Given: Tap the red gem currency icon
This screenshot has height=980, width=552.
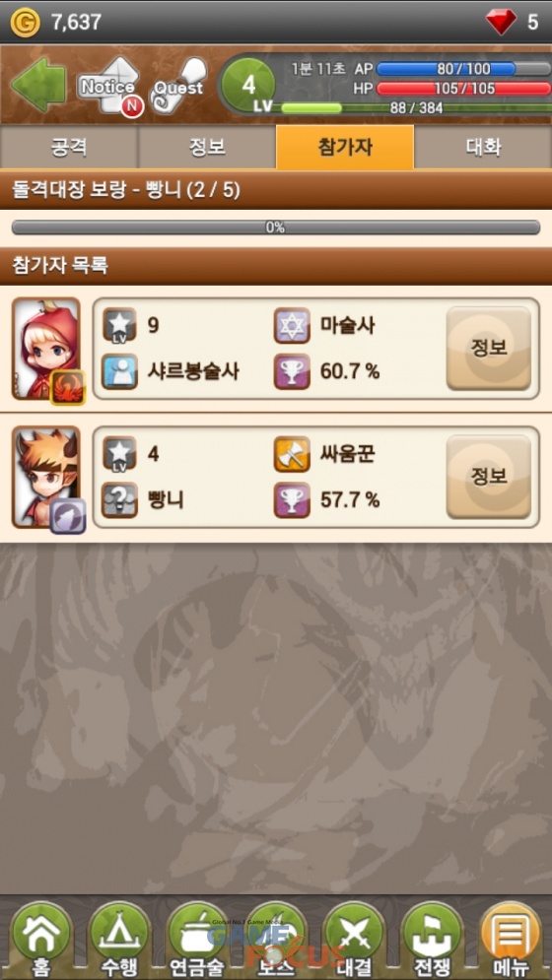Looking at the screenshot, I should point(502,22).
